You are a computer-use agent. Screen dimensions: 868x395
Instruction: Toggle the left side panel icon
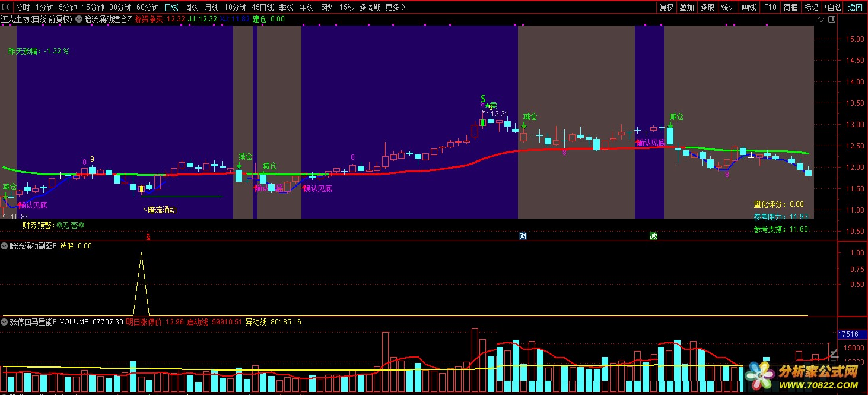7,7
